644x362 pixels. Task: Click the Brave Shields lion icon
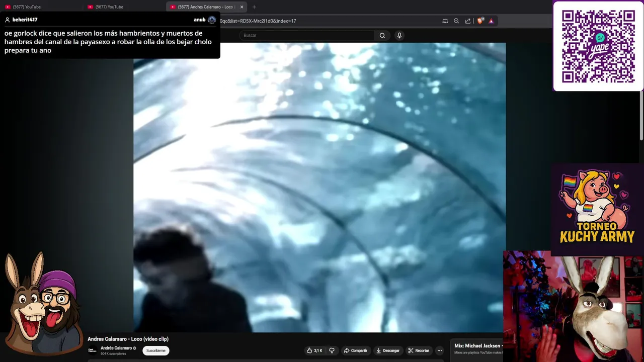(x=480, y=21)
